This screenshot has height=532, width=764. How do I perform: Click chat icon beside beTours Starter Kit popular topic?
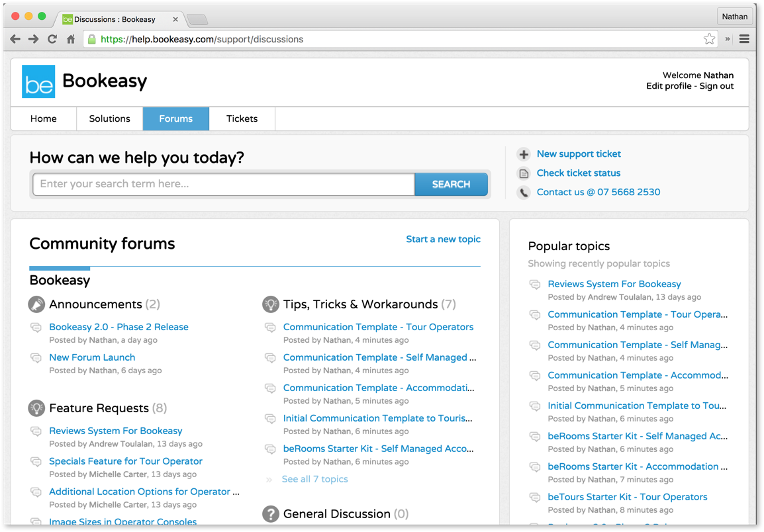535,498
